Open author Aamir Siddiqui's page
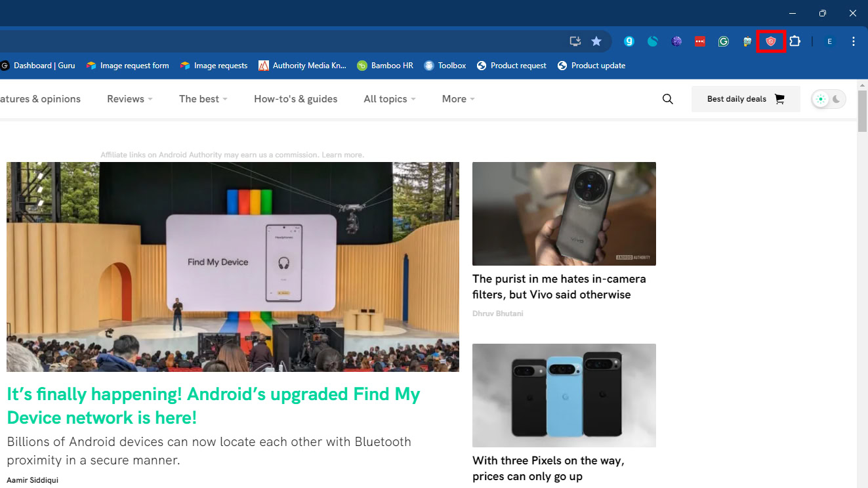 click(x=33, y=480)
